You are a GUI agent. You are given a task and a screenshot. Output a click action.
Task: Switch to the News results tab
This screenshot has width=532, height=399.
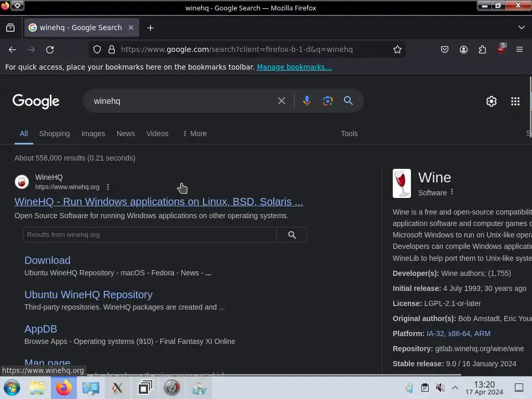pos(126,134)
